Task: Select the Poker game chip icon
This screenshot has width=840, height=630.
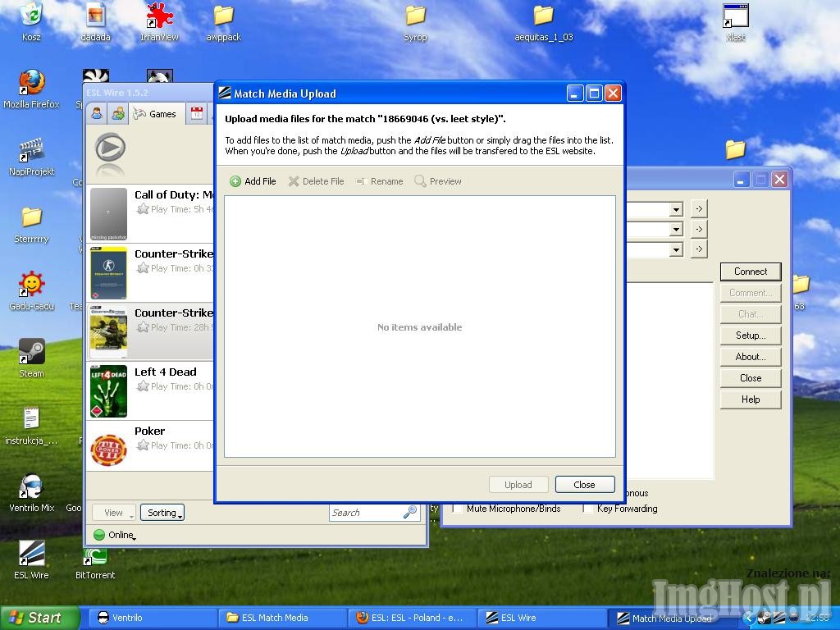Action: coord(109,449)
